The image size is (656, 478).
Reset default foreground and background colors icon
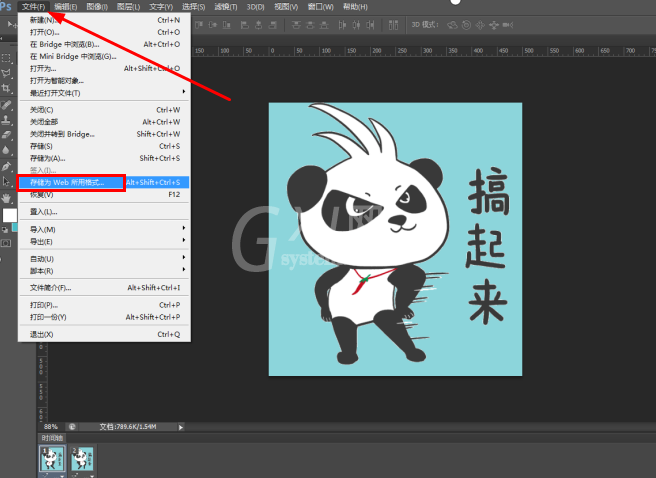point(5,230)
